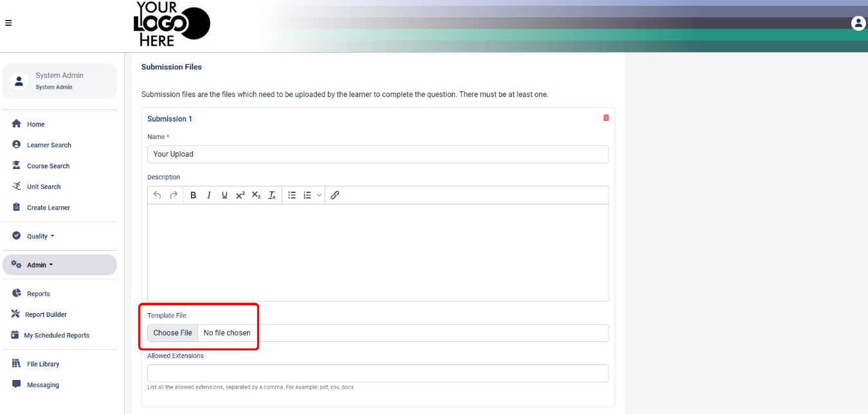Apply italic formatting in description editor
Image resolution: width=868 pixels, height=414 pixels.
point(209,195)
